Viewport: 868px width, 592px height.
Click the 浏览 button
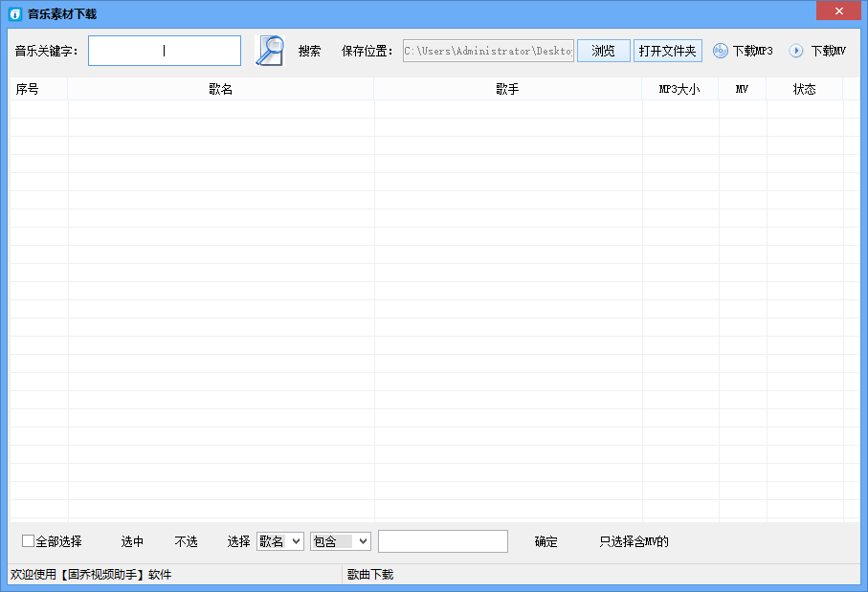(603, 50)
